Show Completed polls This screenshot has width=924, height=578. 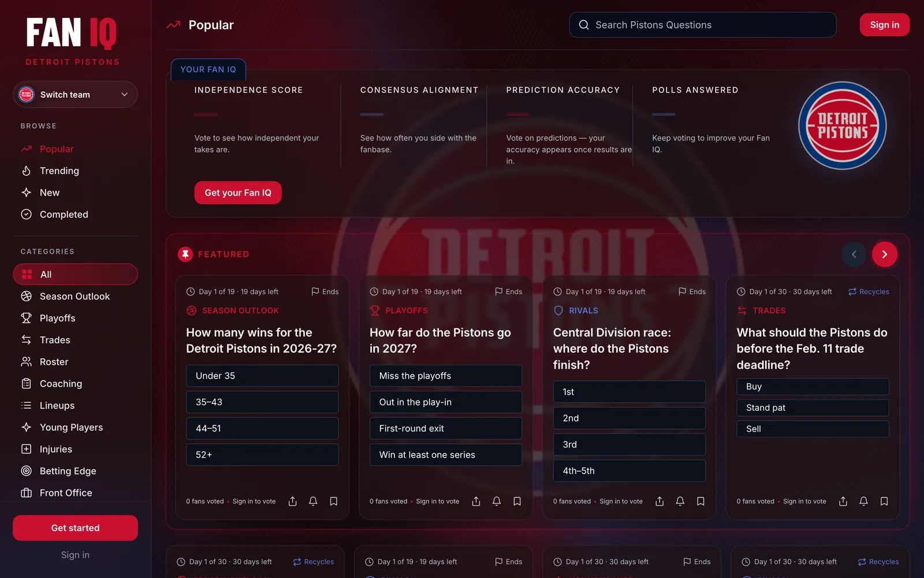coord(75,214)
